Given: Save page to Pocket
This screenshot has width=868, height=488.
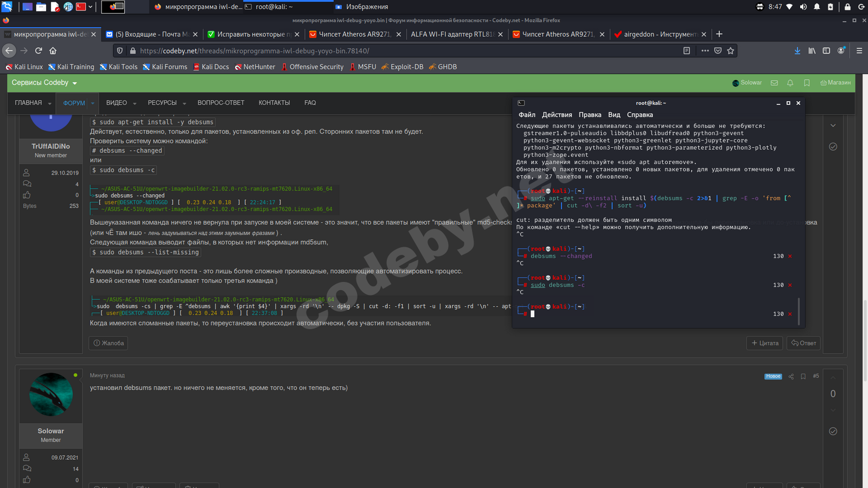Looking at the screenshot, I should tap(718, 50).
